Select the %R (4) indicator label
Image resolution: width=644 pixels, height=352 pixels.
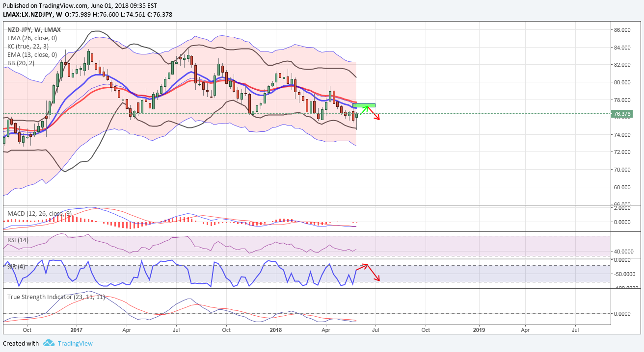16,266
